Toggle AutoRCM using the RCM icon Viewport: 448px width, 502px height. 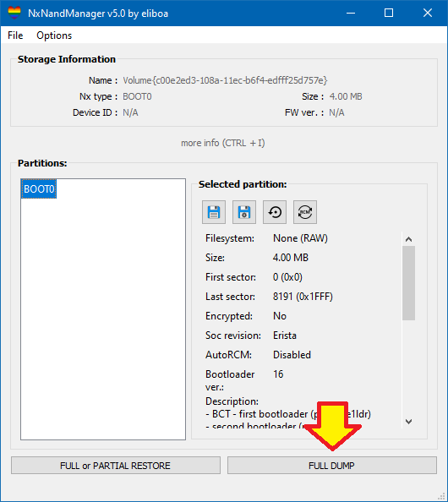pyautogui.click(x=305, y=212)
